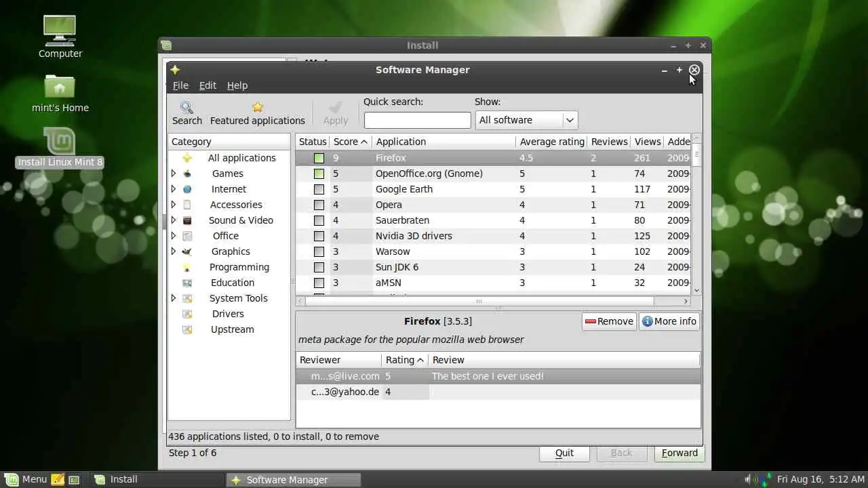Sort reviews by Rating column header

click(x=405, y=360)
